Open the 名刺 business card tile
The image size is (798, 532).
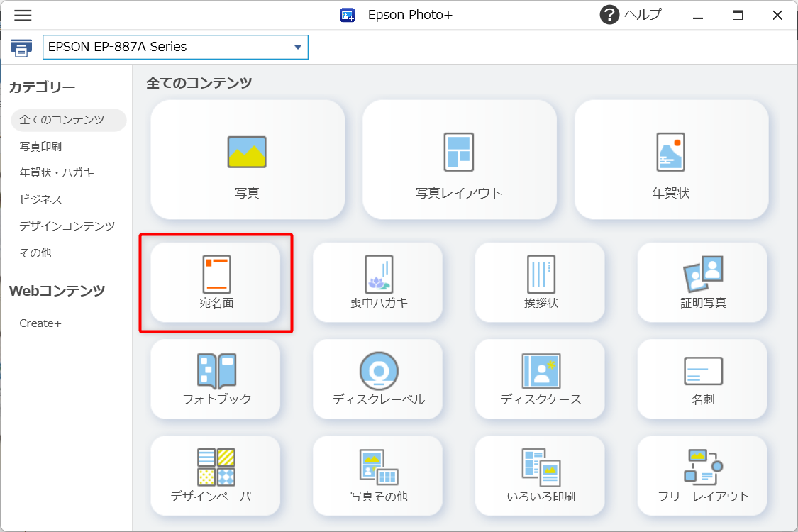[x=702, y=379]
